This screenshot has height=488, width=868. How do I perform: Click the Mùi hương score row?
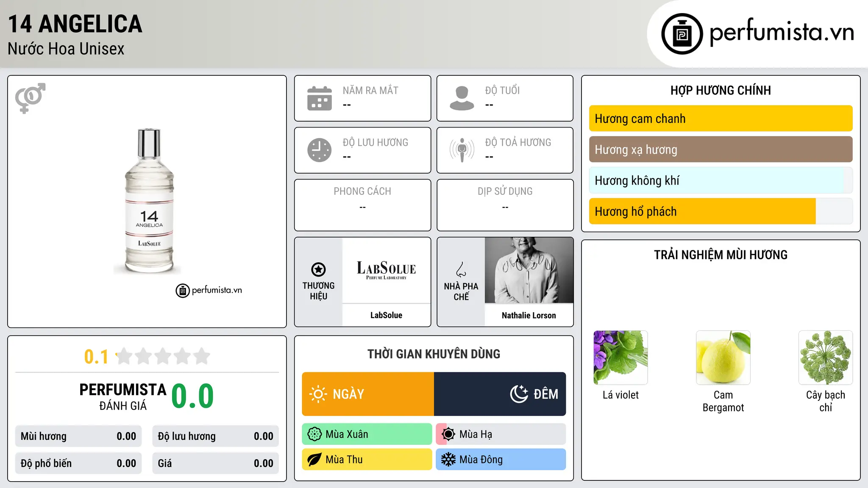78,436
